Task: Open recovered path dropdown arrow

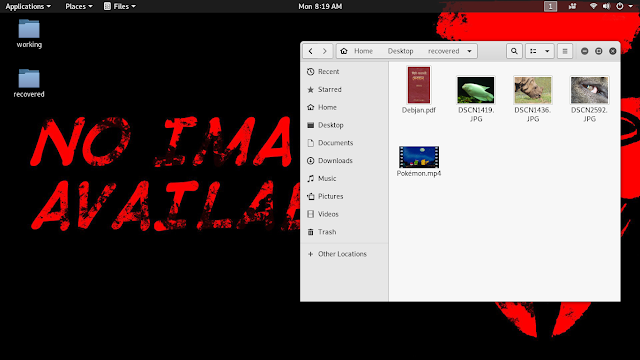Action: (469, 51)
